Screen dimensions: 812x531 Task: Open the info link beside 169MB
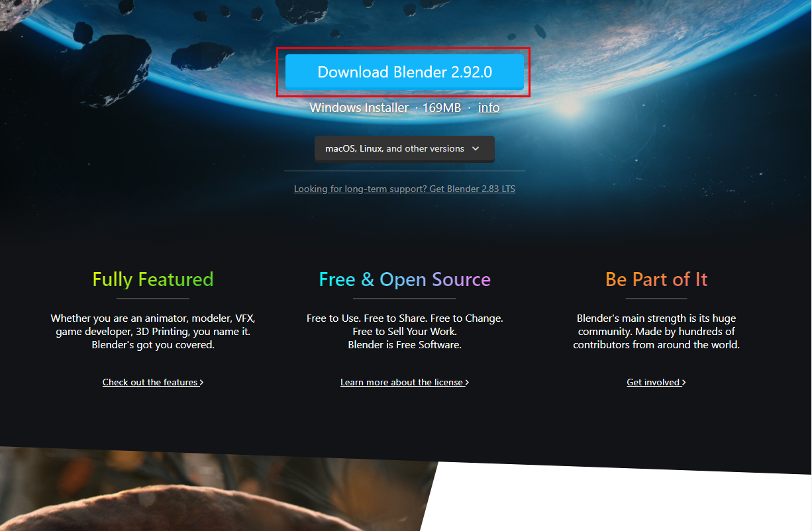click(x=489, y=107)
